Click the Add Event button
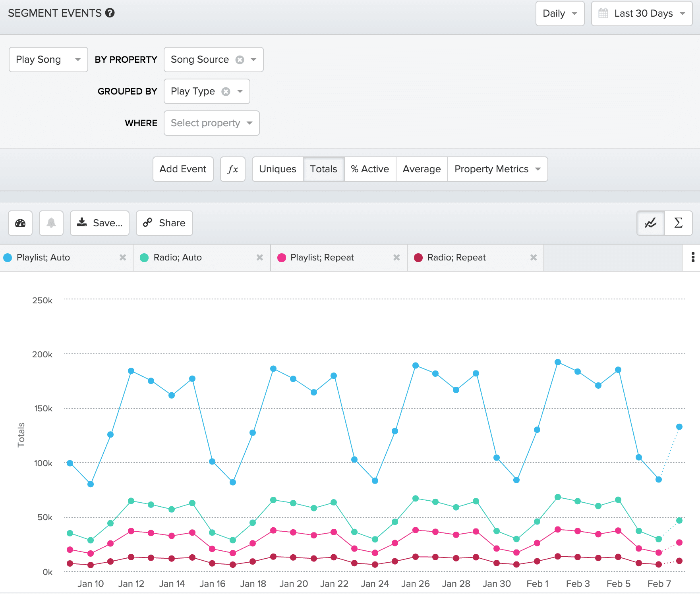 click(x=183, y=169)
